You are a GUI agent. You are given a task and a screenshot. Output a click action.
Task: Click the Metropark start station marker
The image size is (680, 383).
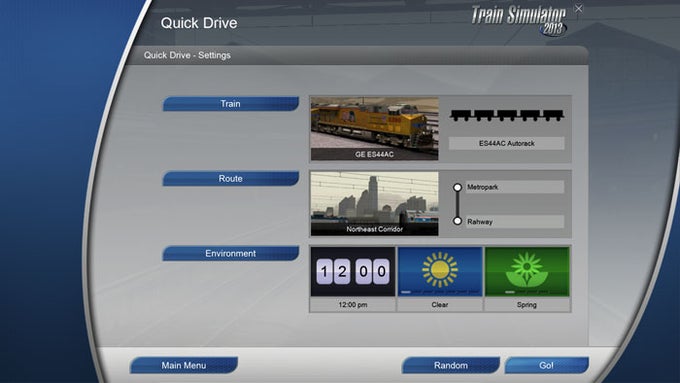[x=457, y=187]
